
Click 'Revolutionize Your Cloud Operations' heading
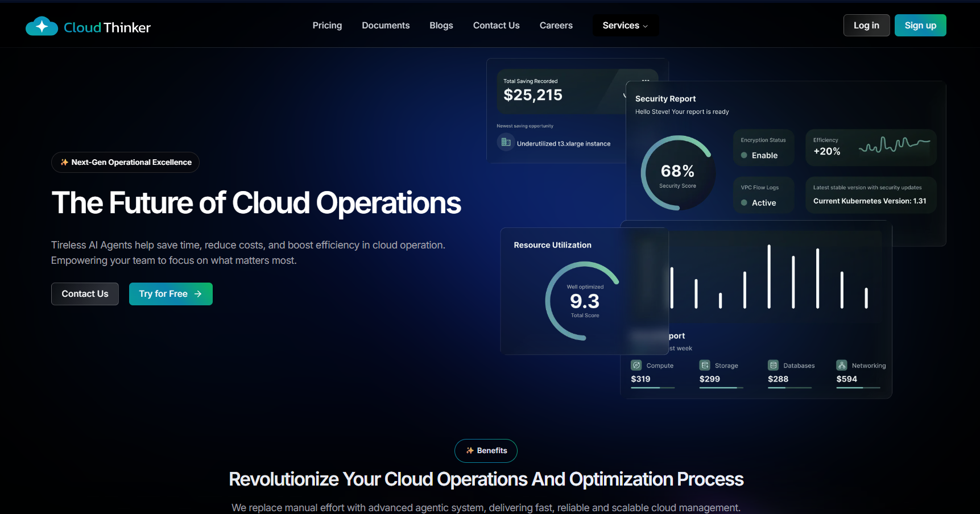(x=486, y=479)
